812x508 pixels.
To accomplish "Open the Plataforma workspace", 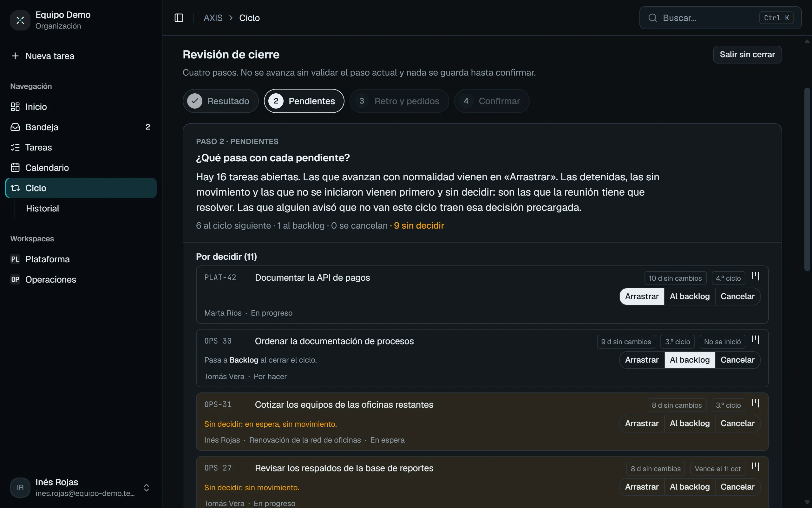I will (81, 259).
